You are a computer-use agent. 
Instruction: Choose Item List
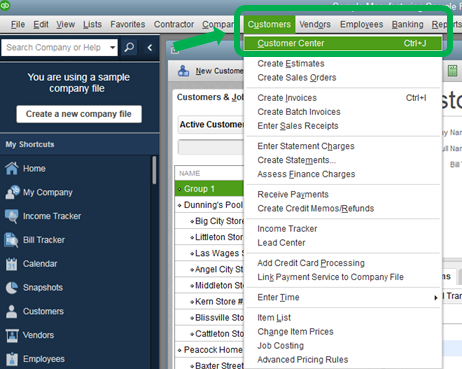tap(274, 318)
